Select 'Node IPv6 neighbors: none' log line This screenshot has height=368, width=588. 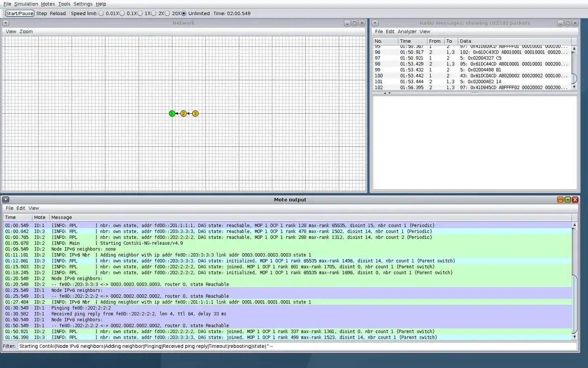[288, 249]
